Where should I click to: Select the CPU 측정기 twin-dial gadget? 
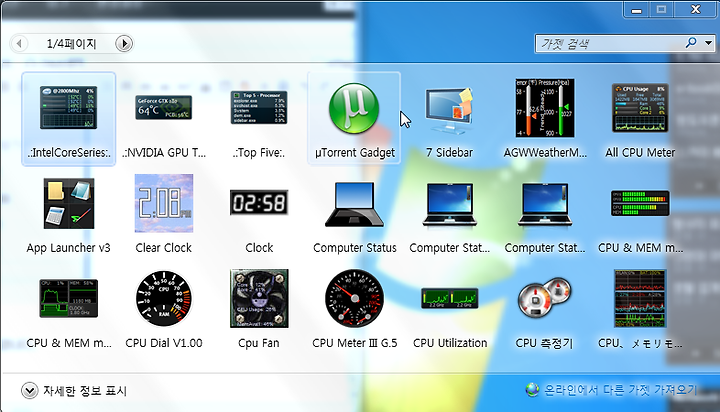coord(545,297)
